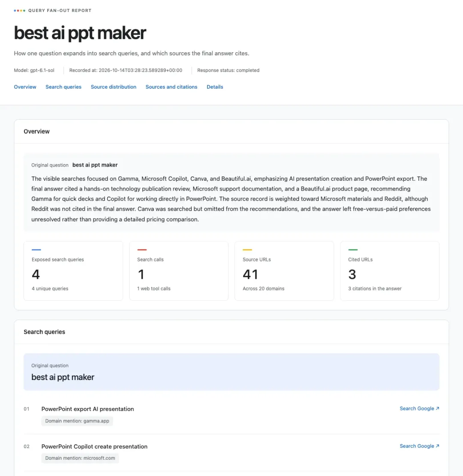This screenshot has width=463, height=476.
Task: Click the microsoft.com domain mention tag
Action: 80,458
